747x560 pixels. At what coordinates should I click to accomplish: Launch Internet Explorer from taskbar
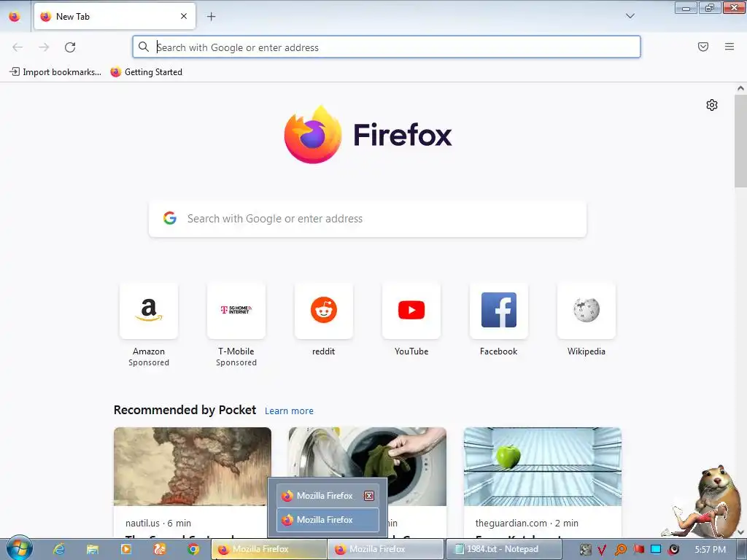[59, 549]
